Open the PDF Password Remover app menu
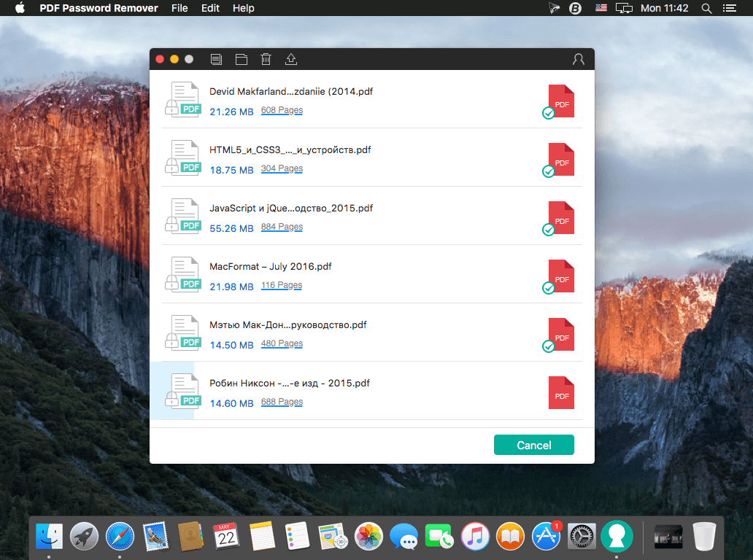Viewport: 753px width, 560px height. 99,8
